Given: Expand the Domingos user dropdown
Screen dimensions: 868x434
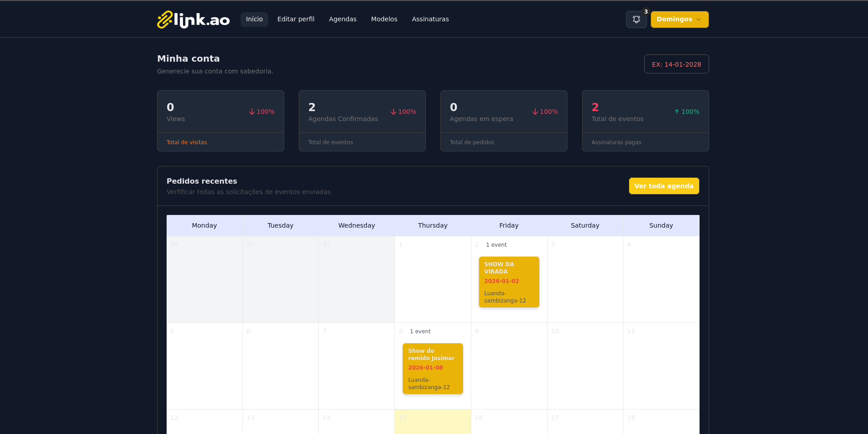Looking at the screenshot, I should pos(679,20).
